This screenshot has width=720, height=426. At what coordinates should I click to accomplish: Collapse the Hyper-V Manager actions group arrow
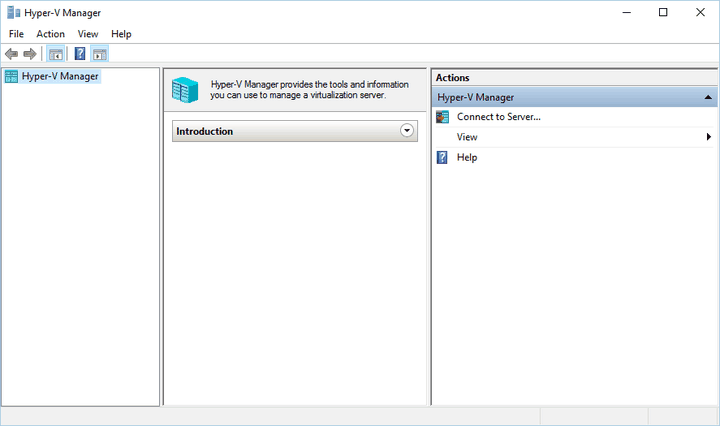coord(708,97)
